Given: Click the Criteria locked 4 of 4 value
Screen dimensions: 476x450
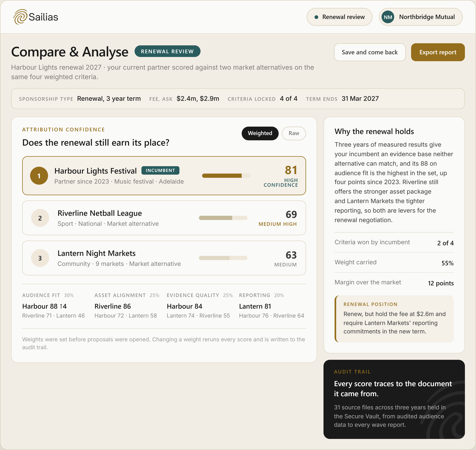Looking at the screenshot, I should [288, 99].
